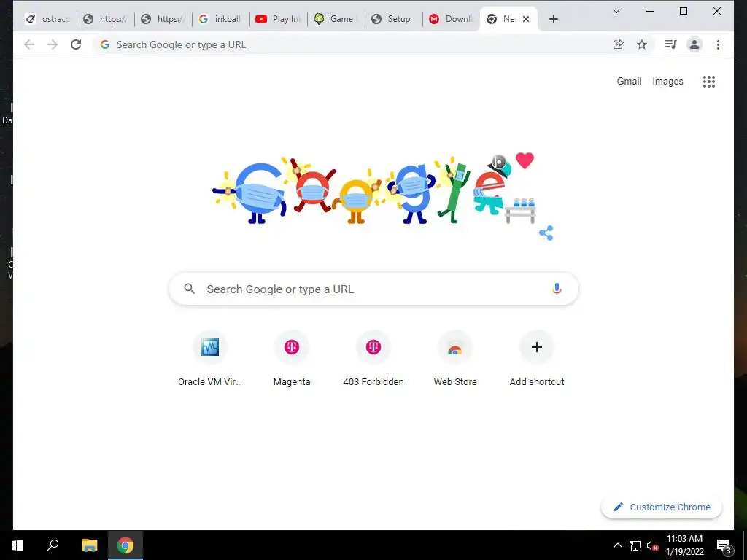
Task: Click the back navigation arrow
Action: [29, 44]
